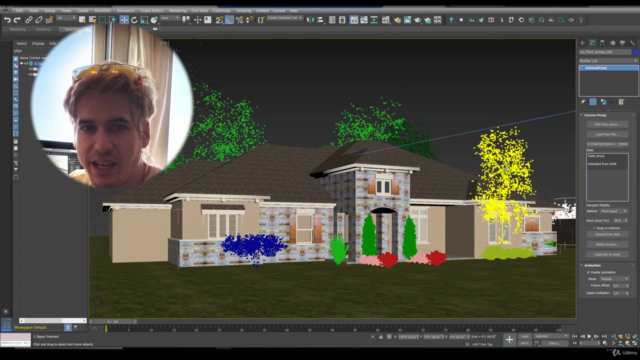The width and height of the screenshot is (640, 360).
Task: Open the Modeling ribbon tab
Action: 18,29
